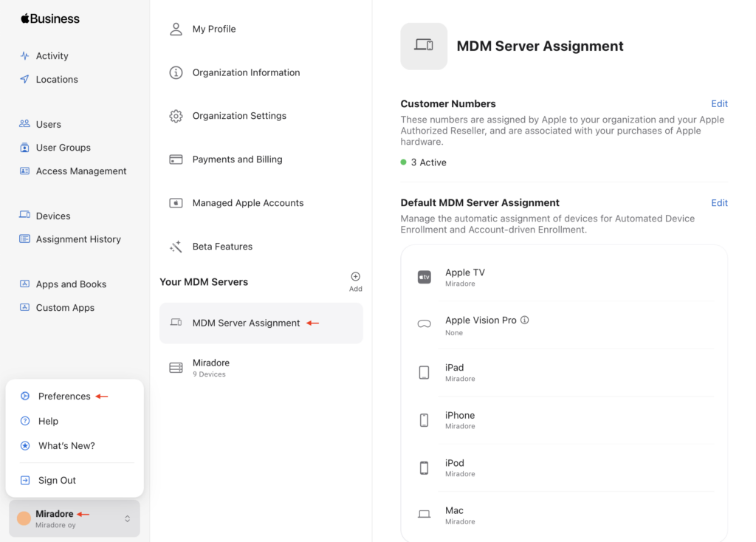Open Custom Apps
The height and width of the screenshot is (542, 756).
tap(65, 307)
